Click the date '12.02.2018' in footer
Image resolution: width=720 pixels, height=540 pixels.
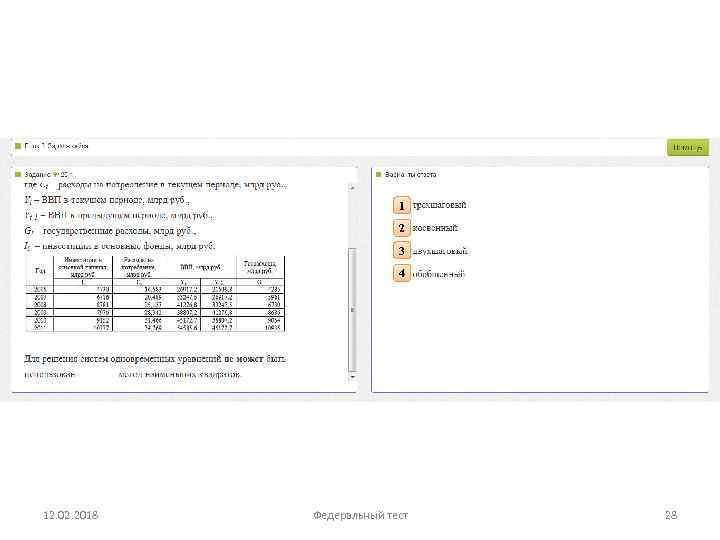pos(71,515)
